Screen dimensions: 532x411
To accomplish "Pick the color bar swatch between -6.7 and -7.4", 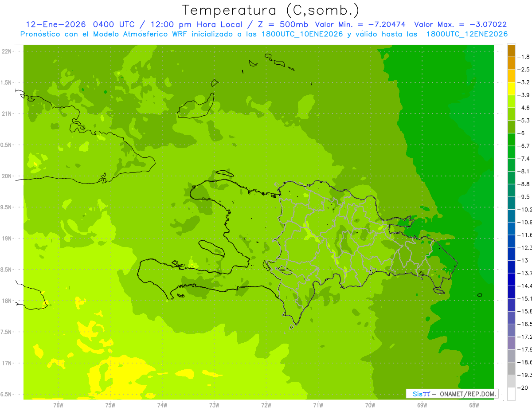I will coord(511,152).
